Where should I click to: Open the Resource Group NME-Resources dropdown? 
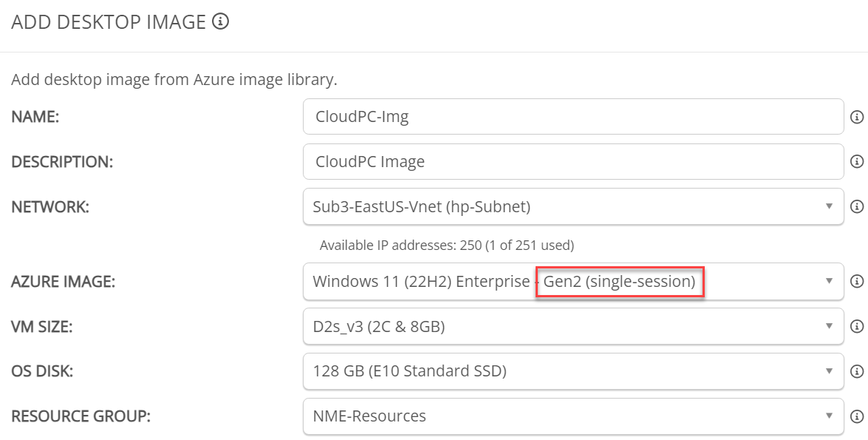pyautogui.click(x=573, y=416)
